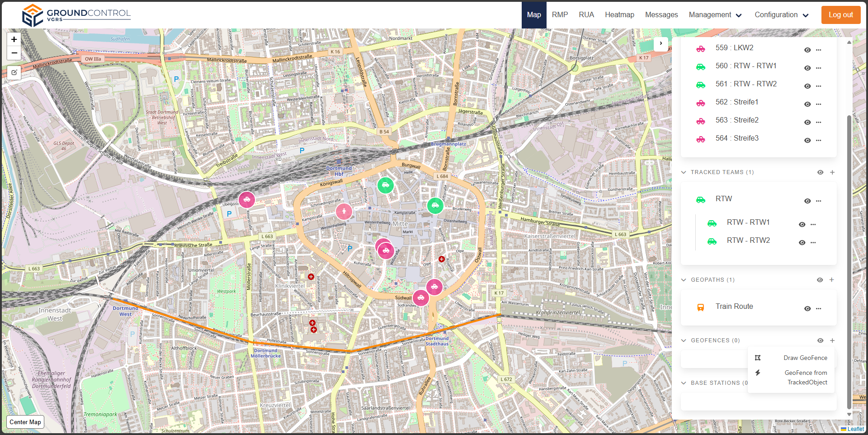Click the Log out button
This screenshot has width=868, height=435.
coord(840,15)
